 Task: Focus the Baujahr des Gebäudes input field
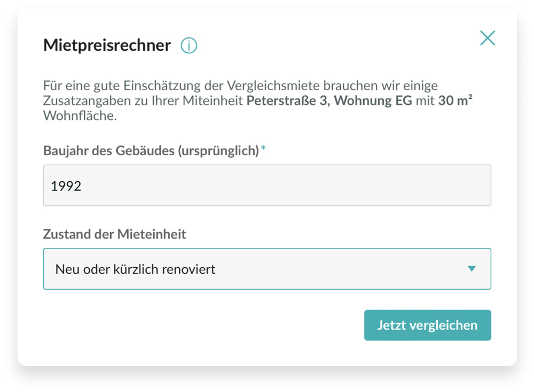click(x=267, y=186)
